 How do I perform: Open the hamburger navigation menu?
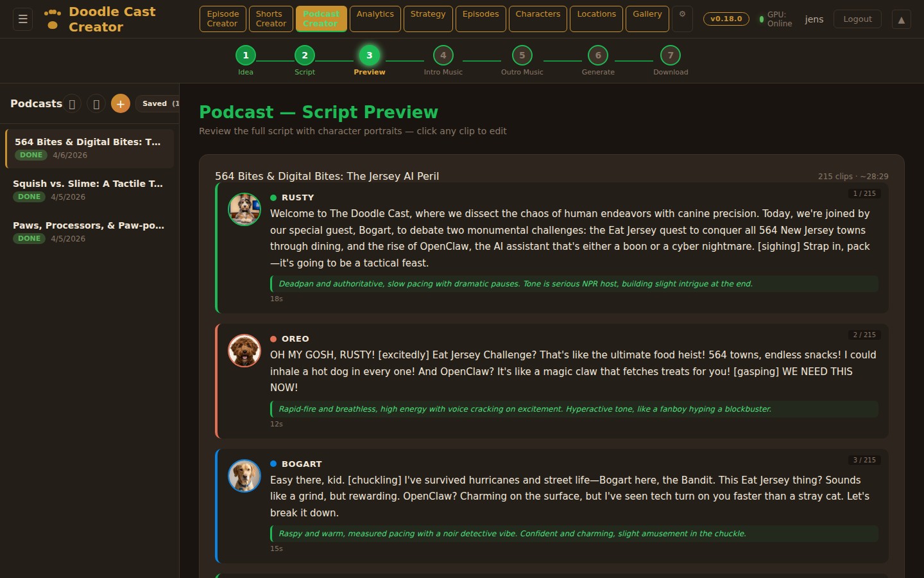(22, 19)
